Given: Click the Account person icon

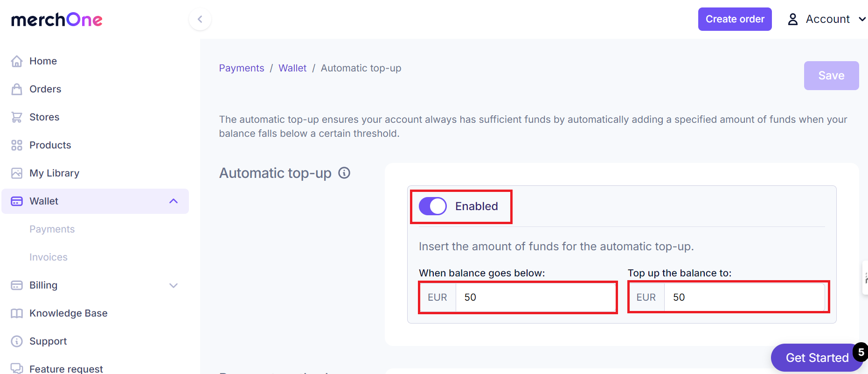Looking at the screenshot, I should pyautogui.click(x=792, y=19).
